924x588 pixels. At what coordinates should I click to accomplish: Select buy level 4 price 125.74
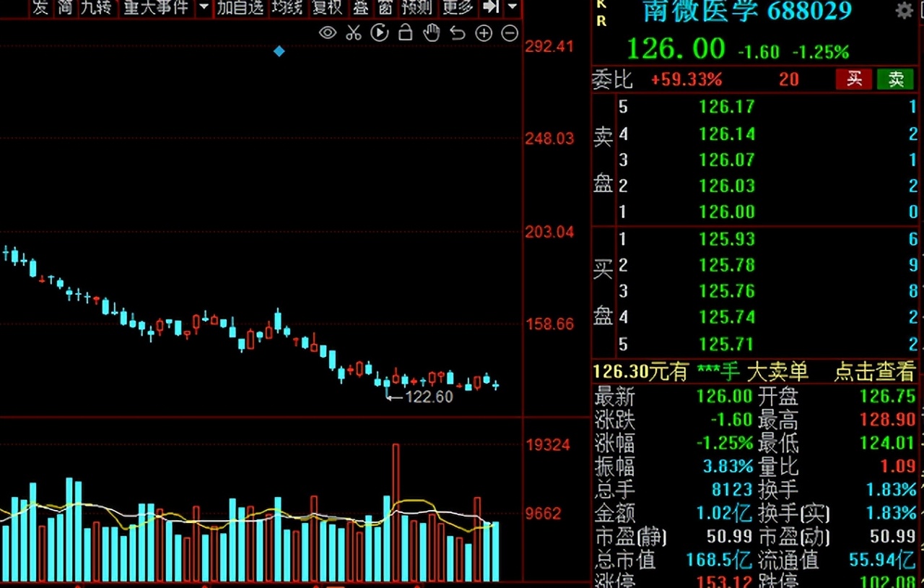tap(726, 317)
